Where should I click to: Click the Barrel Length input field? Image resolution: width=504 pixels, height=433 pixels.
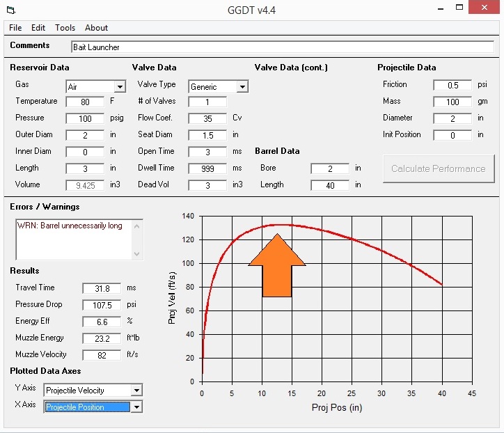click(330, 185)
